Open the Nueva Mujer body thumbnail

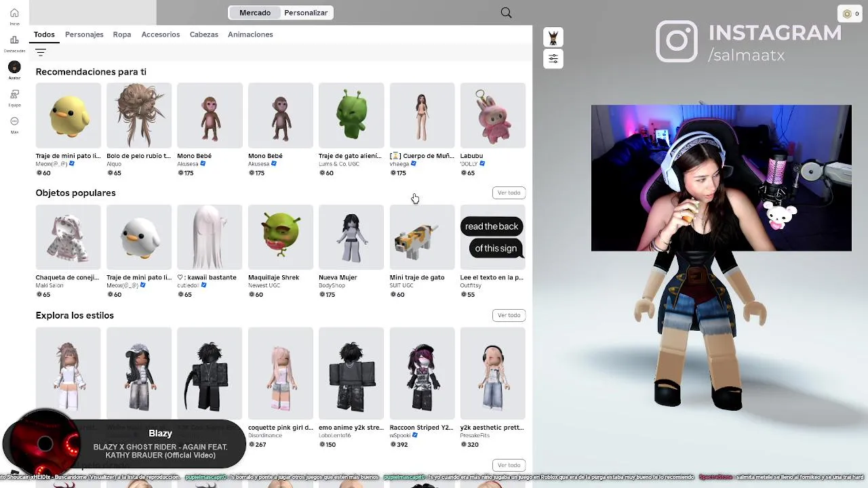351,237
